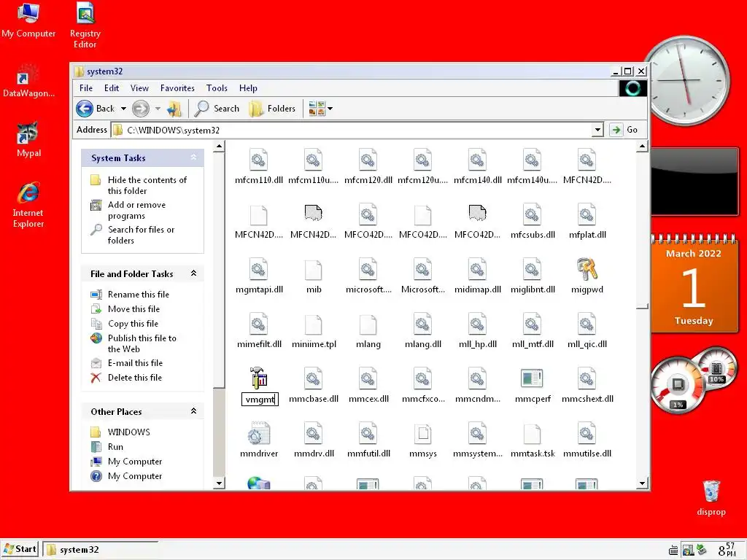Screen dimensions: 747x560
Task: Open the Back history dropdown arrow
Action: point(123,109)
